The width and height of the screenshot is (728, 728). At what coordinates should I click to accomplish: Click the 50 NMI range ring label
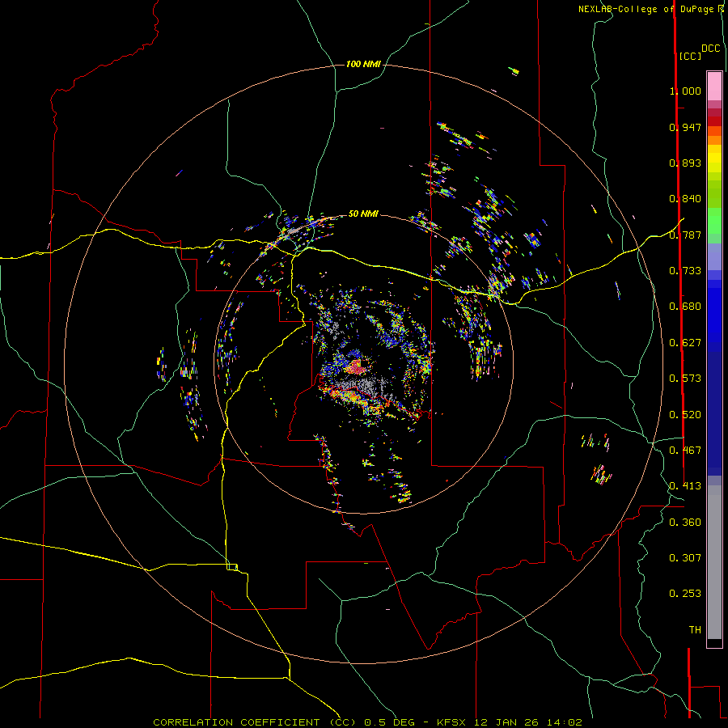[363, 214]
